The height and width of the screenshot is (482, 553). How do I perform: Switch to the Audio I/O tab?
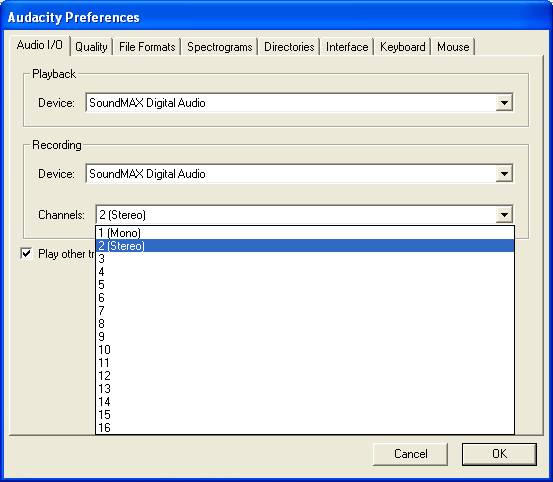point(40,45)
